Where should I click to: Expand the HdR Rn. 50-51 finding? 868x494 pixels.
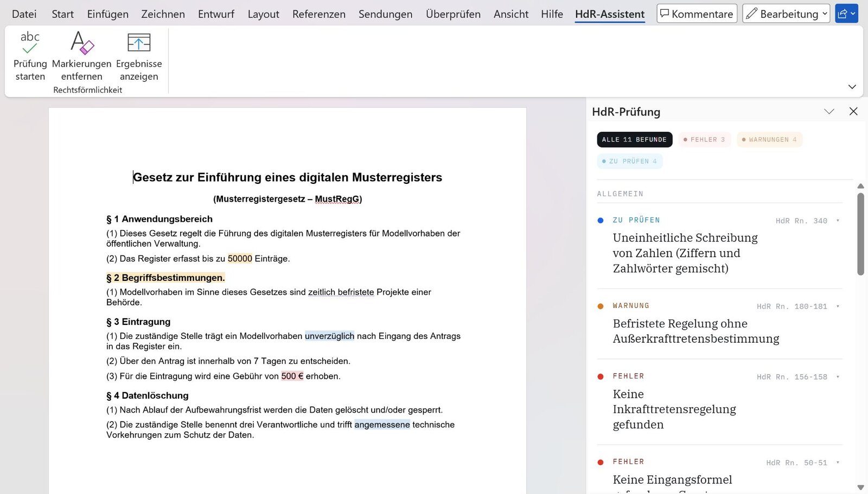pos(838,463)
